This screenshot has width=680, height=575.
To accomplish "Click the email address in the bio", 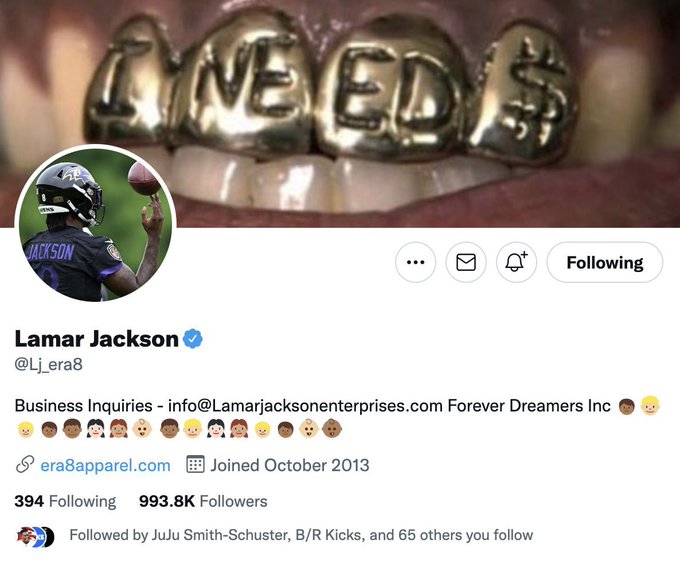I will [305, 405].
